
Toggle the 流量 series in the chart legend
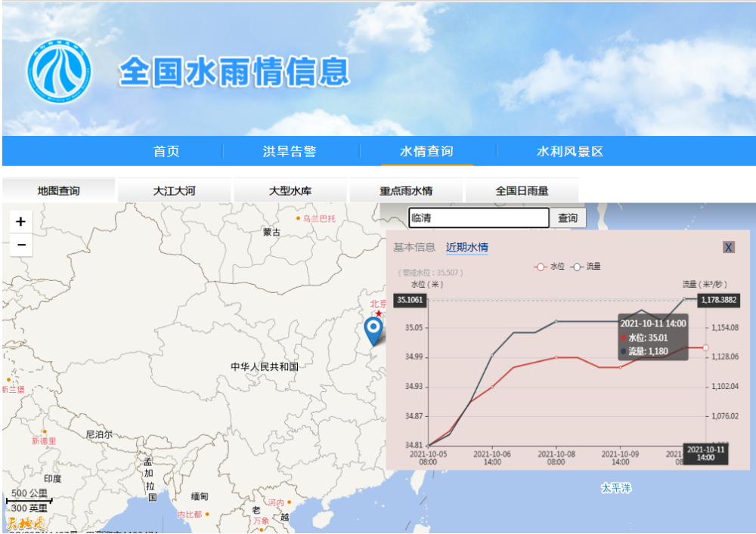[590, 266]
